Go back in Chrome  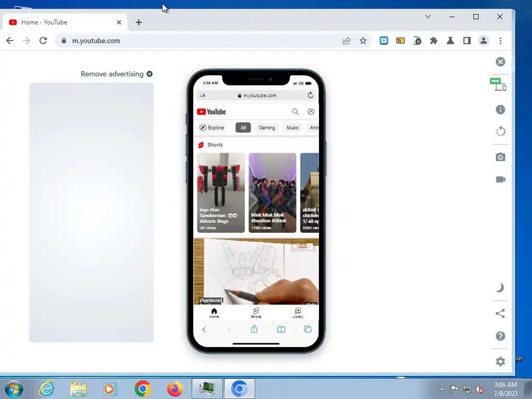10,41
